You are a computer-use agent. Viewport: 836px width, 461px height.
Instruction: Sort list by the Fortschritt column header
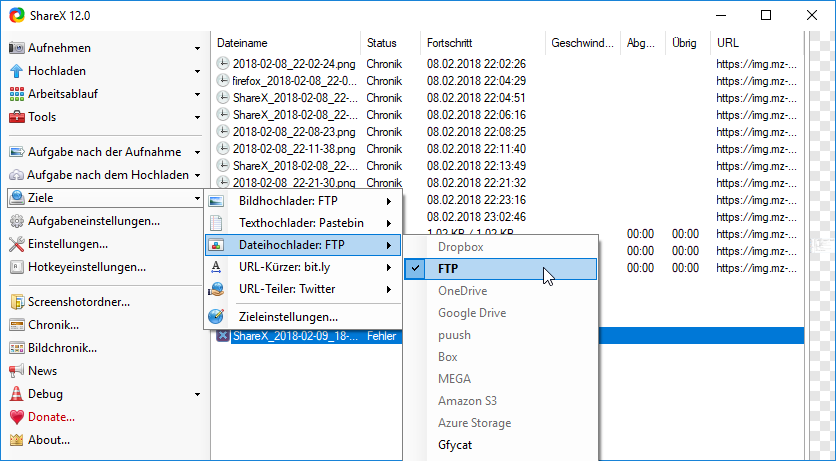[x=483, y=43]
